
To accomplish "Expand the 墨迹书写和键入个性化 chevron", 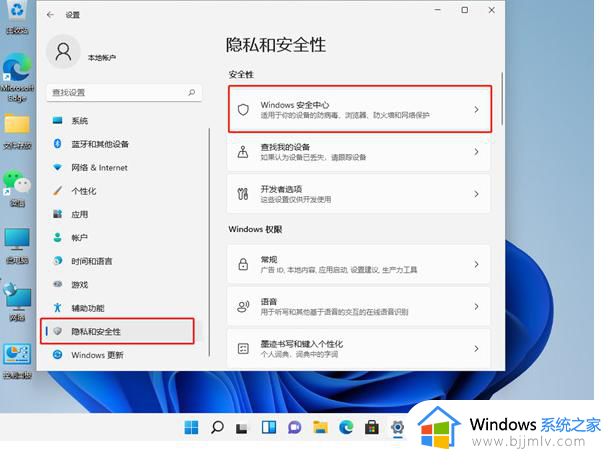I will coord(476,349).
